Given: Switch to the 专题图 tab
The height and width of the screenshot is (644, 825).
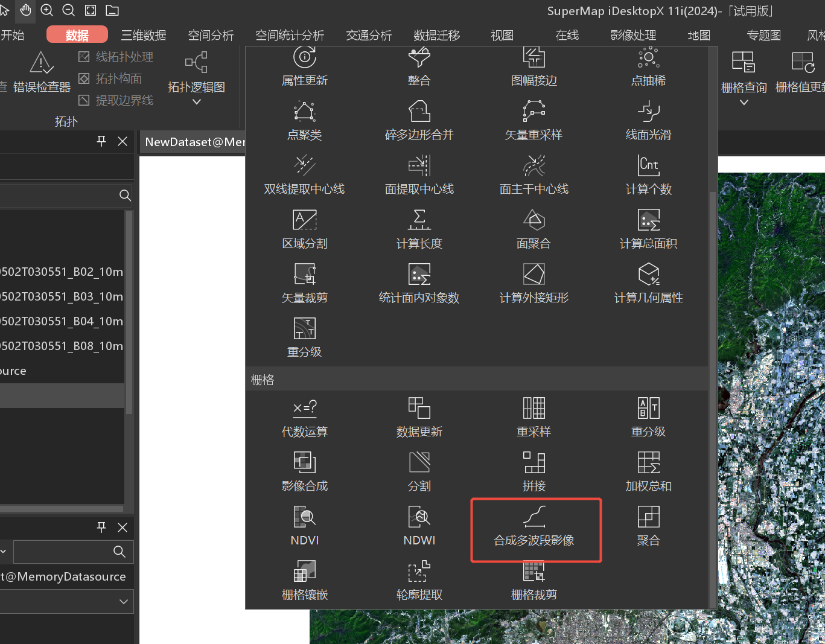Looking at the screenshot, I should 764,36.
